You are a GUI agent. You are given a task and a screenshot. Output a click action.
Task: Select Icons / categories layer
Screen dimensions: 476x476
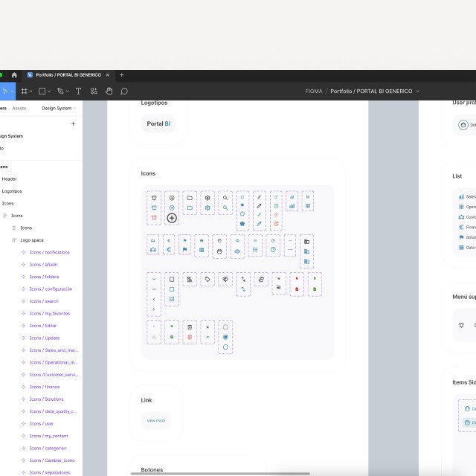(x=48, y=448)
